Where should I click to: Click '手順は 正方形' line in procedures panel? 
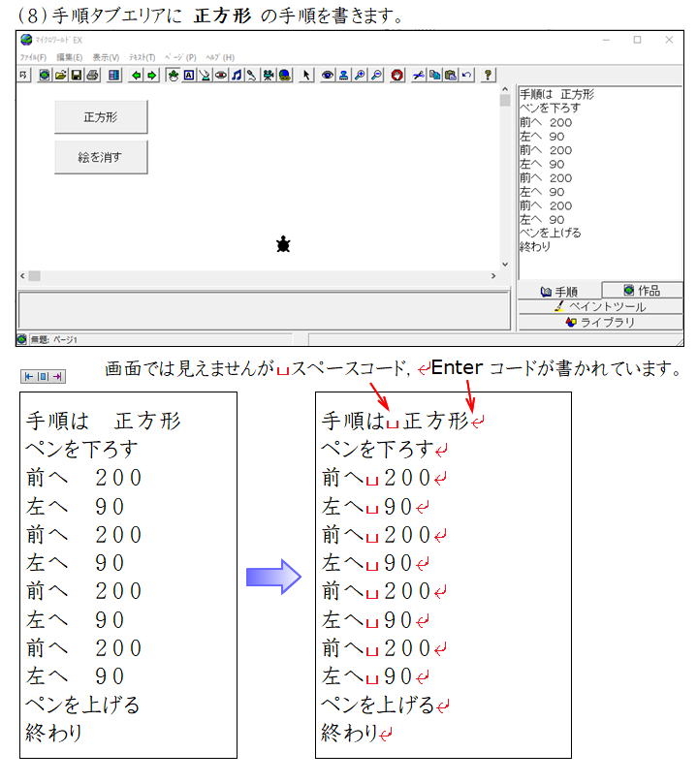[x=557, y=94]
